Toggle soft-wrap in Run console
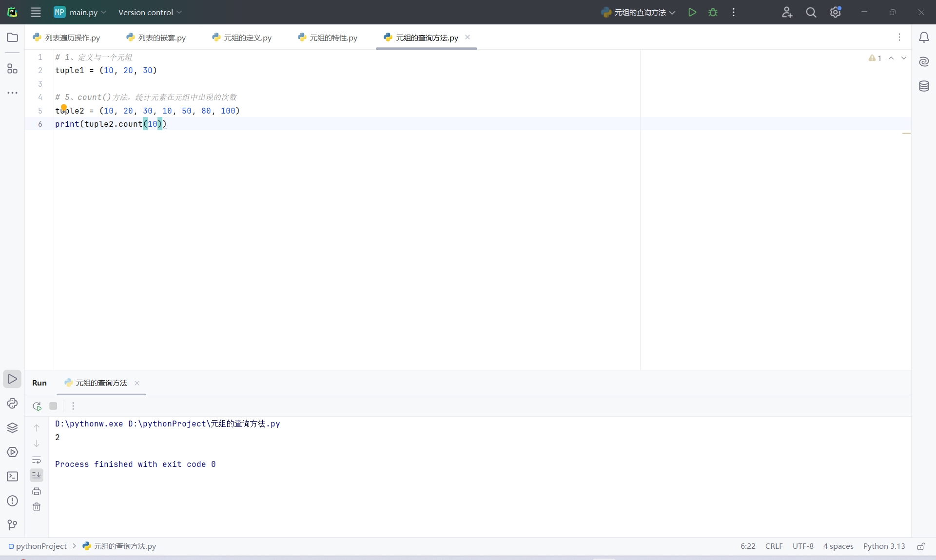The height and width of the screenshot is (560, 936). click(37, 460)
